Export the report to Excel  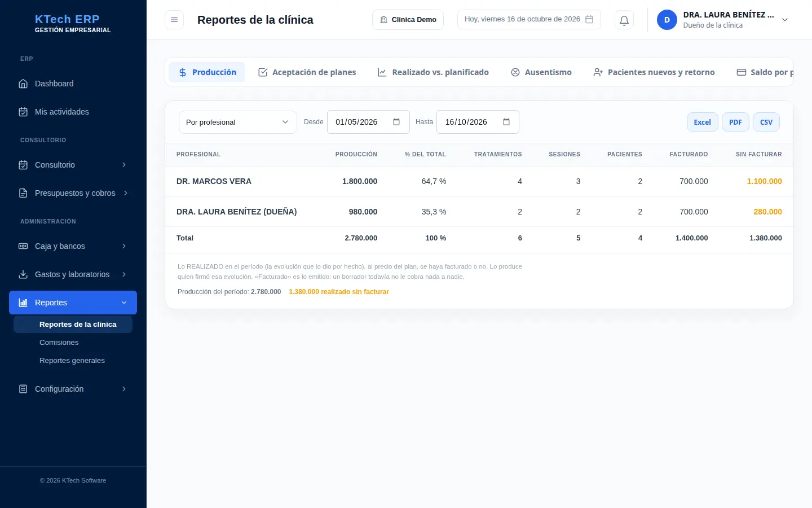tap(703, 122)
